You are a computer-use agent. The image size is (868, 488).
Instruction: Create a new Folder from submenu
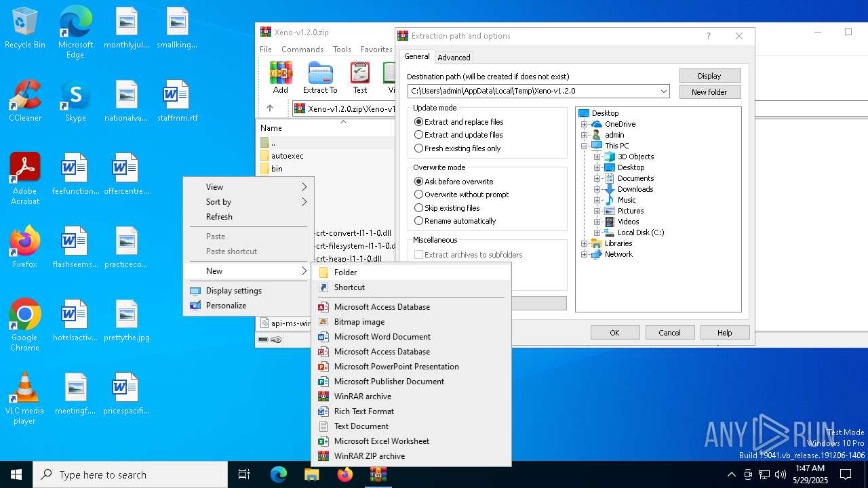coord(411,272)
